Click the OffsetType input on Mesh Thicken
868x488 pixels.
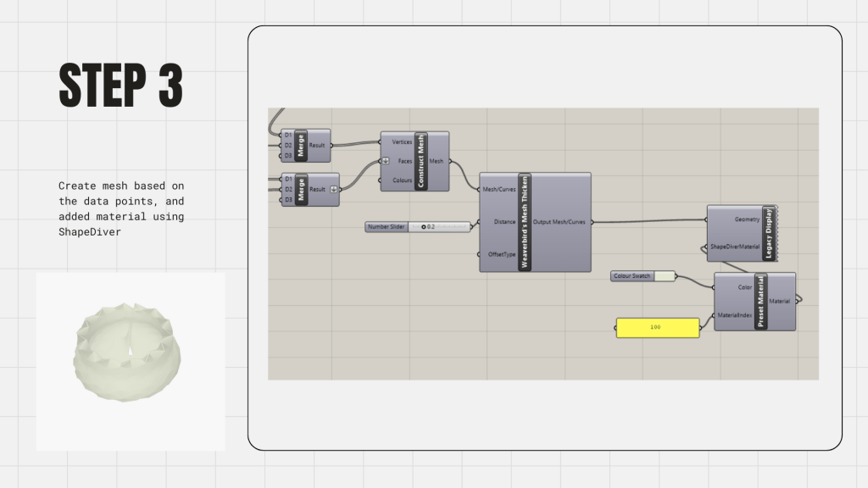(499, 254)
